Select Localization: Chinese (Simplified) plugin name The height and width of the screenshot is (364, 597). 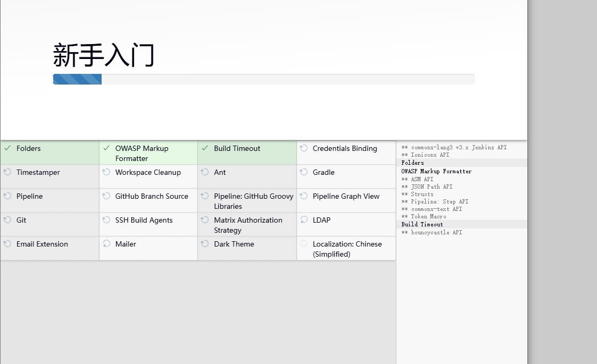pos(347,249)
